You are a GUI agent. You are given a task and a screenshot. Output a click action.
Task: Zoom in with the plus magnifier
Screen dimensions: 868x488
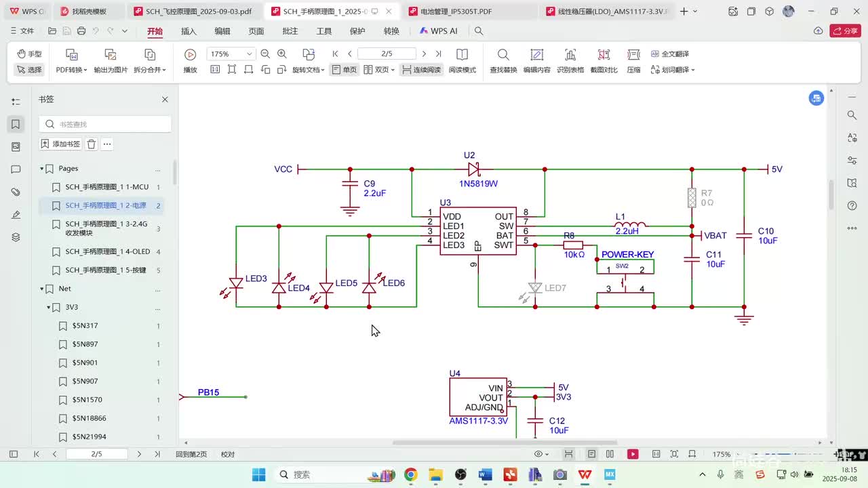click(282, 54)
